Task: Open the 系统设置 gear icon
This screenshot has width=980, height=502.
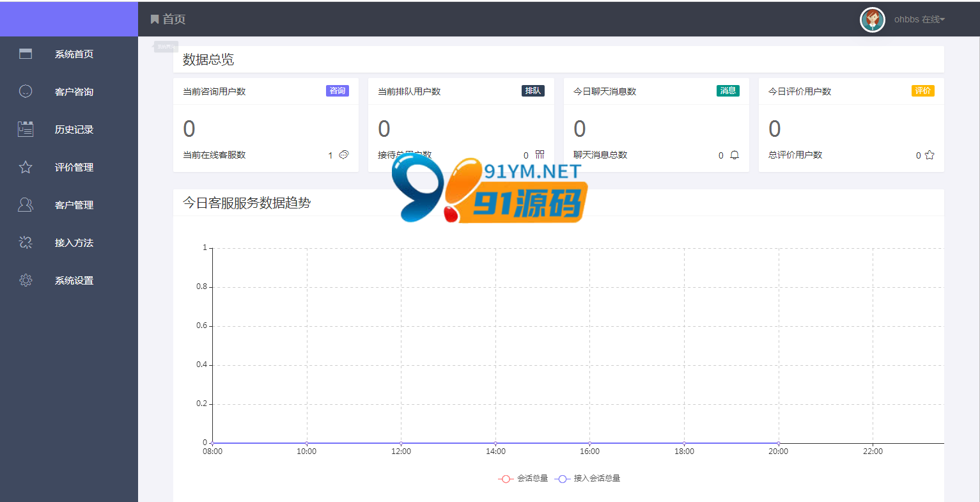Action: 26,280
